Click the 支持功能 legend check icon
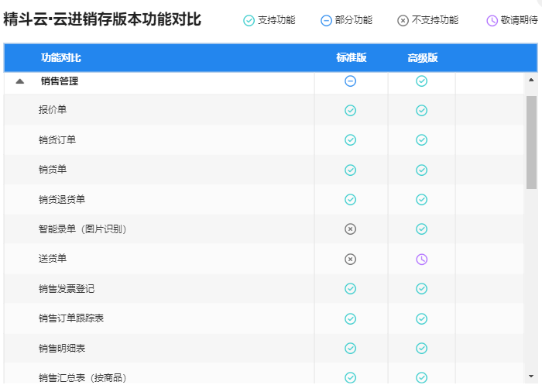The height and width of the screenshot is (392, 542). [249, 20]
